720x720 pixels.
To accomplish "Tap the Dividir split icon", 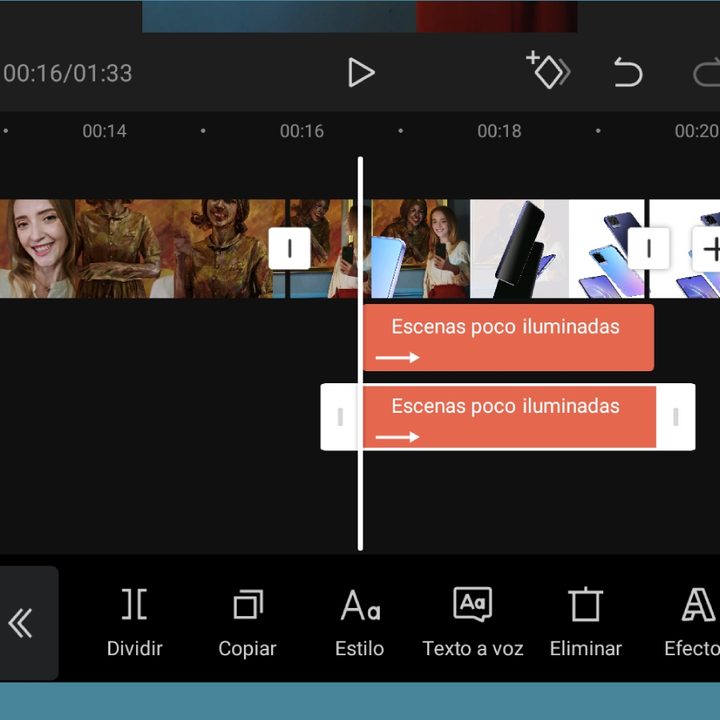I will (134, 604).
